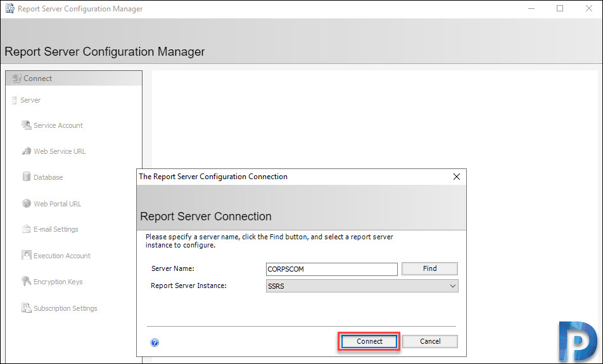
Task: Minimize the Report Server Configuration Manager window
Action: [531, 8]
